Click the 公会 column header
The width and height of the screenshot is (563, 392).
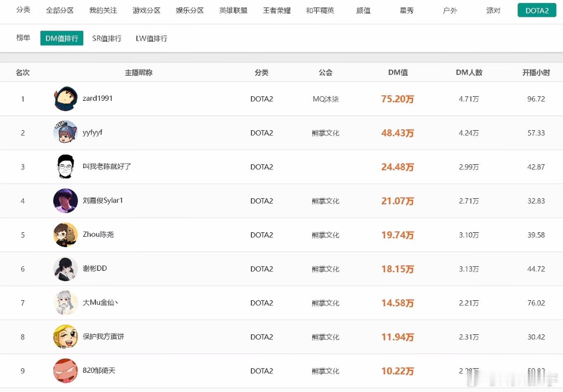click(325, 72)
